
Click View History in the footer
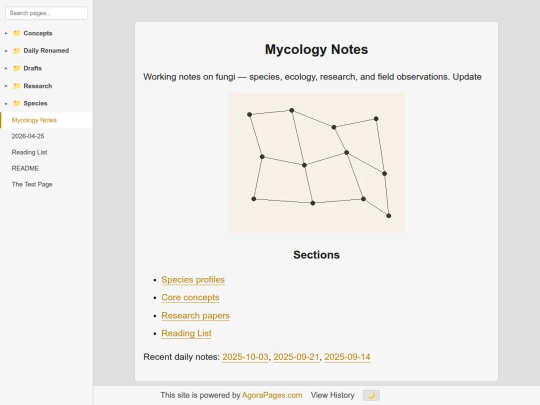pyautogui.click(x=332, y=395)
